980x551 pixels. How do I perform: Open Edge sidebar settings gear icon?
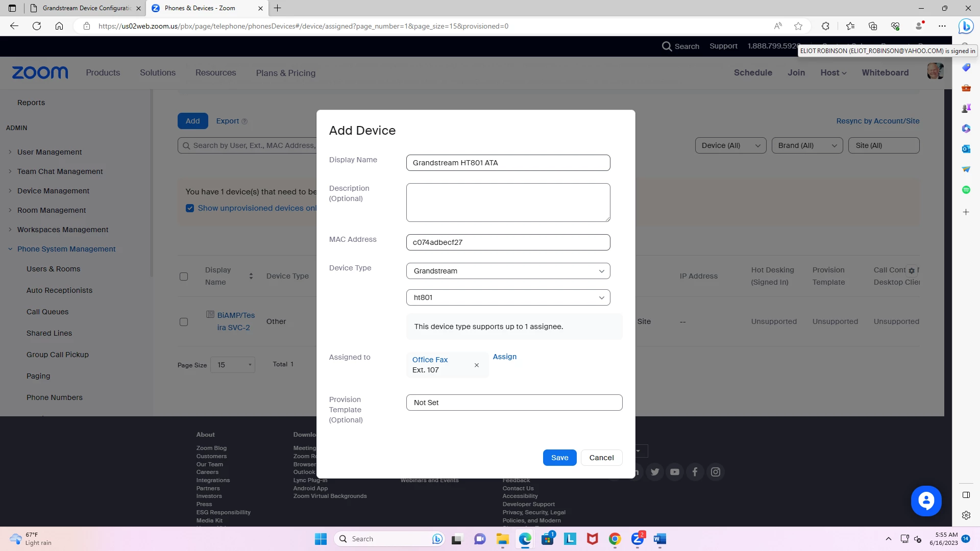[966, 515]
